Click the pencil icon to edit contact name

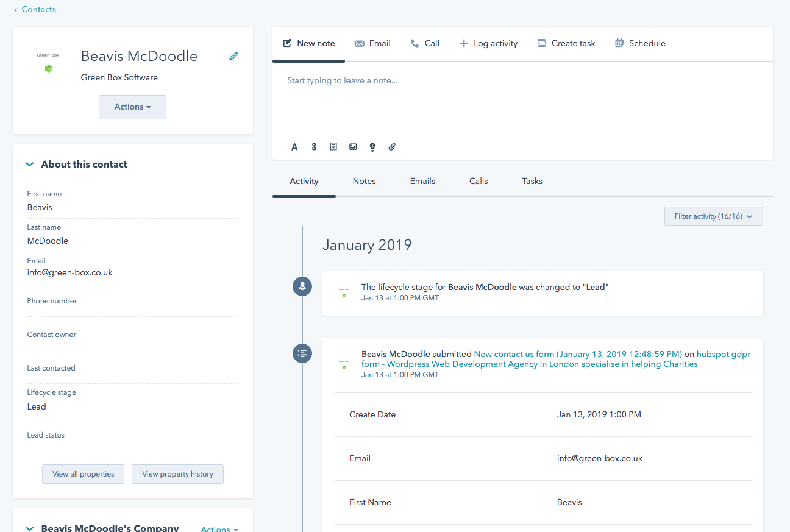click(233, 56)
